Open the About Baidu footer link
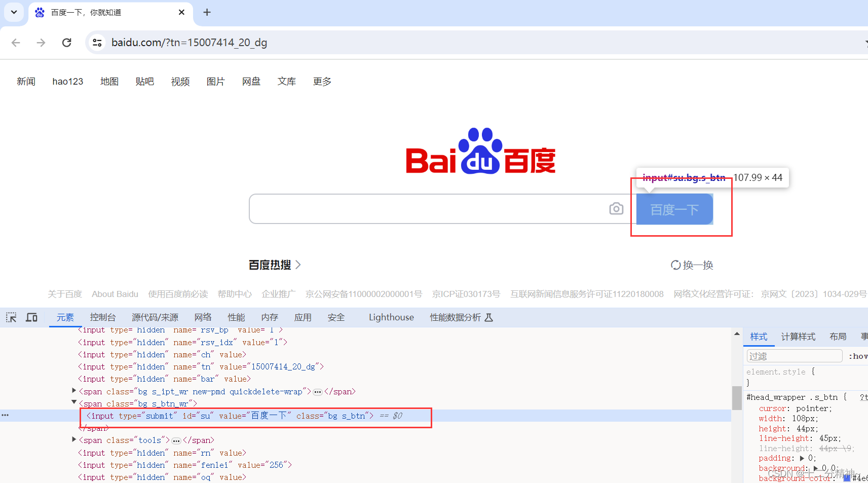868x483 pixels. [115, 294]
